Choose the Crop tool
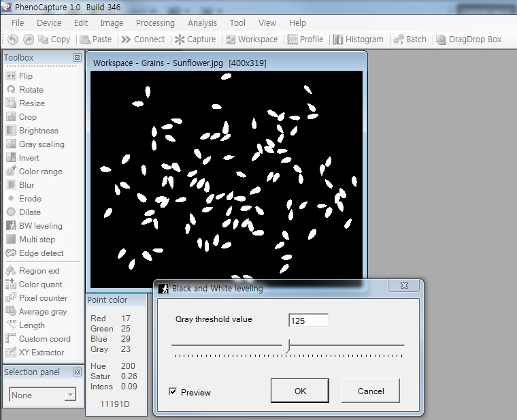517x420 pixels. [27, 117]
